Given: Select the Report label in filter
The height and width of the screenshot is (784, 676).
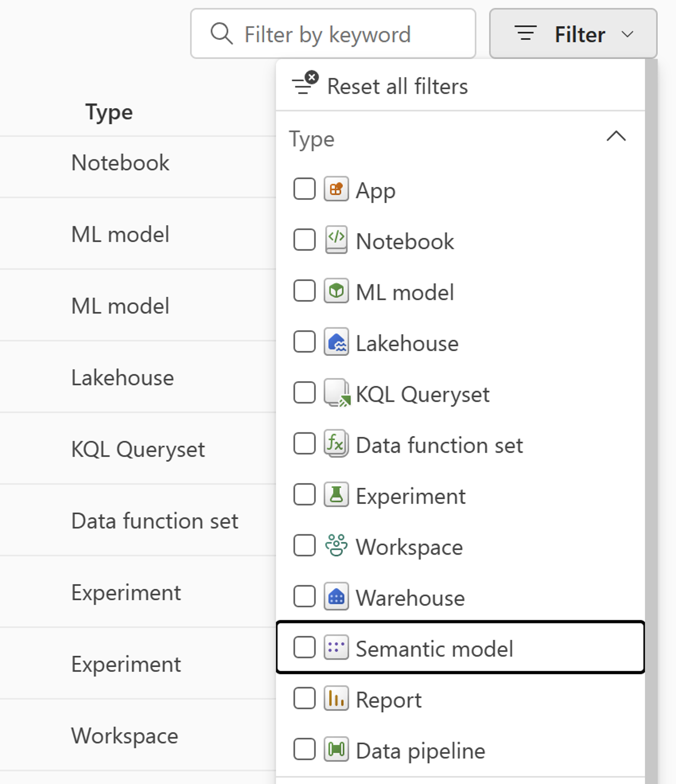Looking at the screenshot, I should 389,699.
